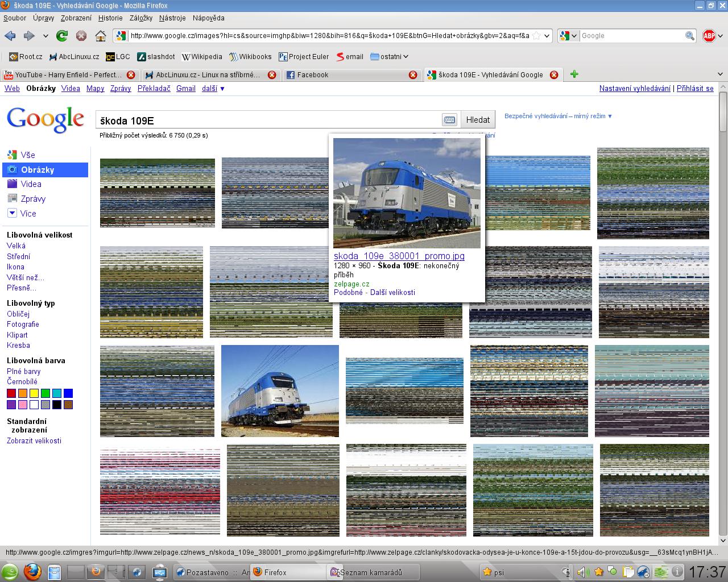Click the Adblock Plus ABP icon

709,36
